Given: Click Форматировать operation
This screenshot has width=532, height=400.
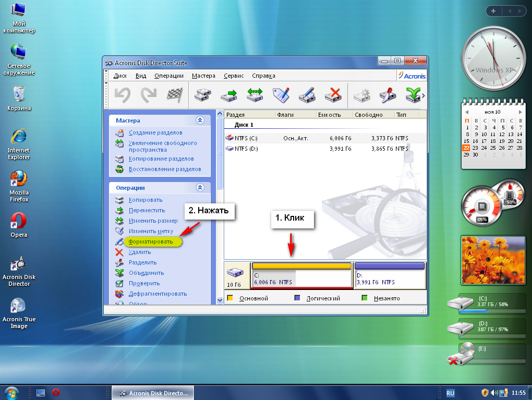Looking at the screenshot, I should click(151, 241).
